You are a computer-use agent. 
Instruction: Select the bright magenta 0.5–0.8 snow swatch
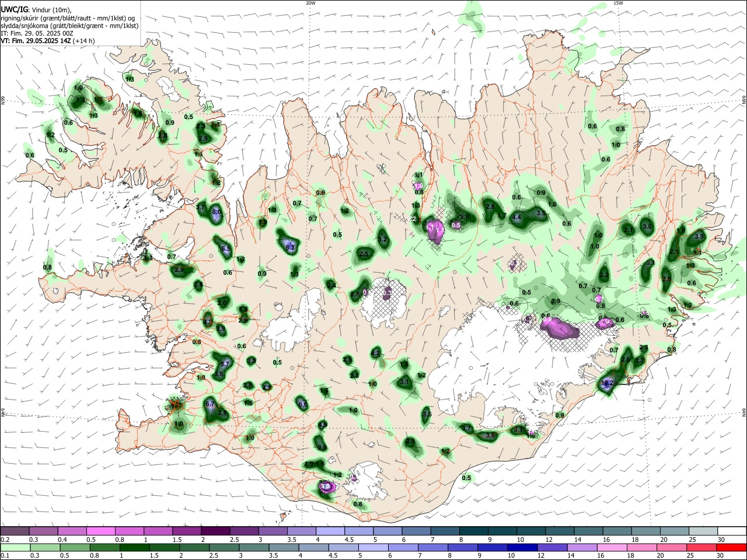(x=100, y=531)
